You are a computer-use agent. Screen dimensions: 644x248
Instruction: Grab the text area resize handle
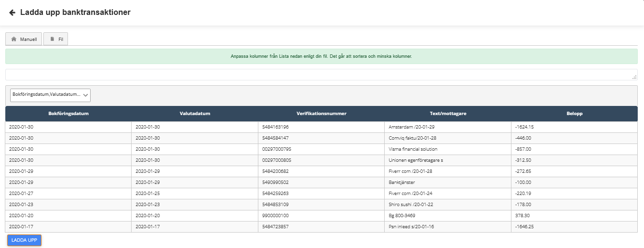[634, 77]
